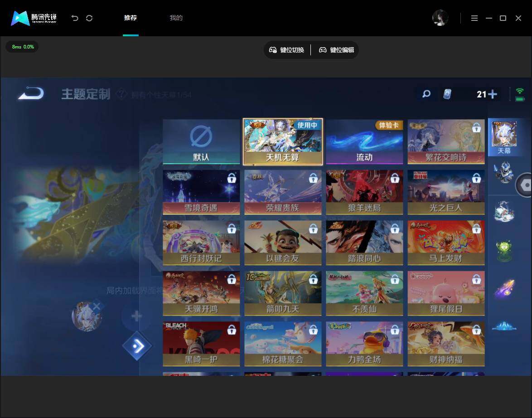Image resolution: width=532 pixels, height=418 pixels.
Task: Select the 以毽会友 theme card
Action: point(283,243)
